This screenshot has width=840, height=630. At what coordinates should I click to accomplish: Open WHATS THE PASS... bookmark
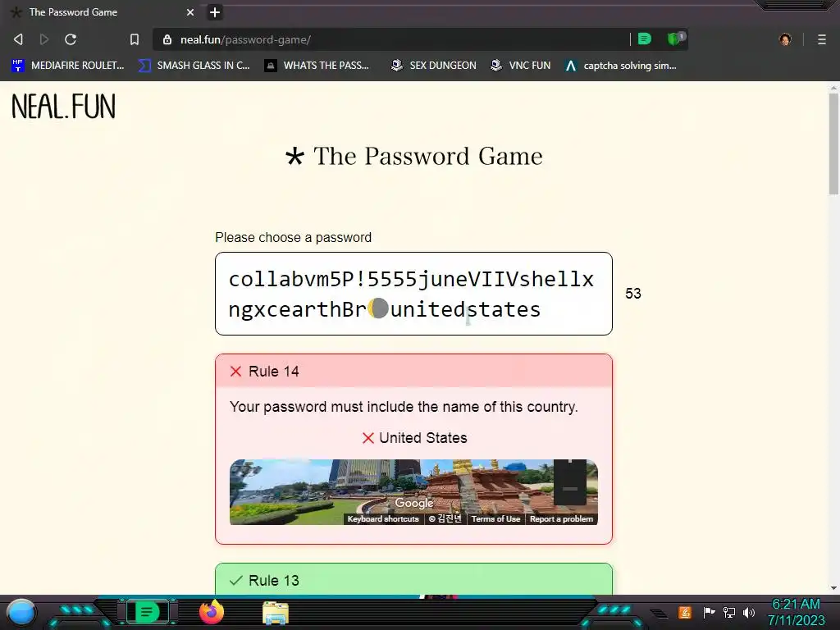pos(317,66)
